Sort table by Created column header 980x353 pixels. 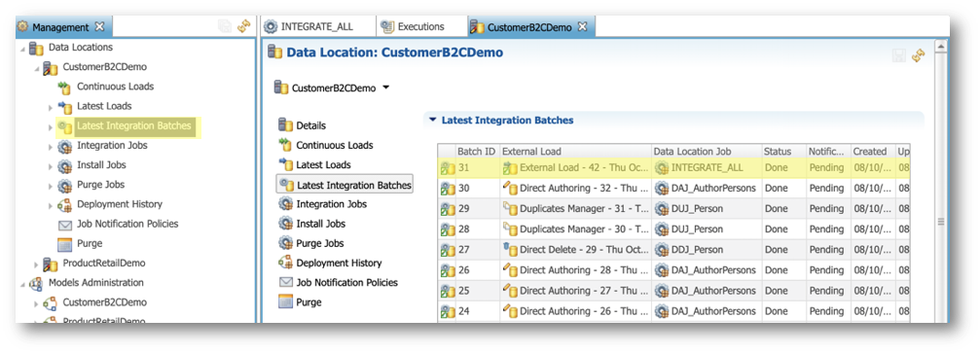pos(874,151)
